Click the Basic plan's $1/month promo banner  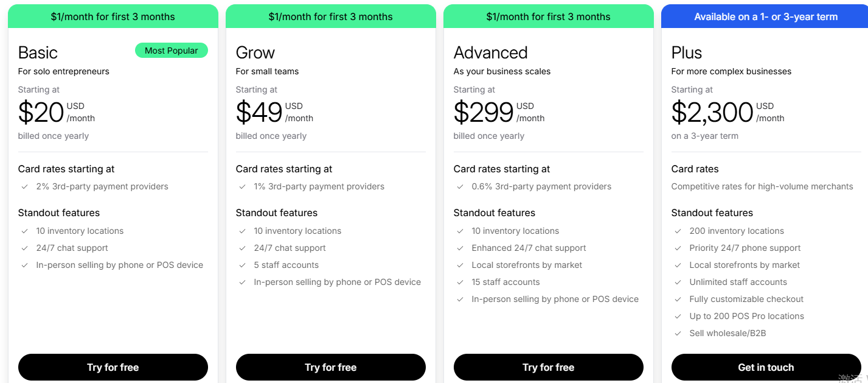113,16
